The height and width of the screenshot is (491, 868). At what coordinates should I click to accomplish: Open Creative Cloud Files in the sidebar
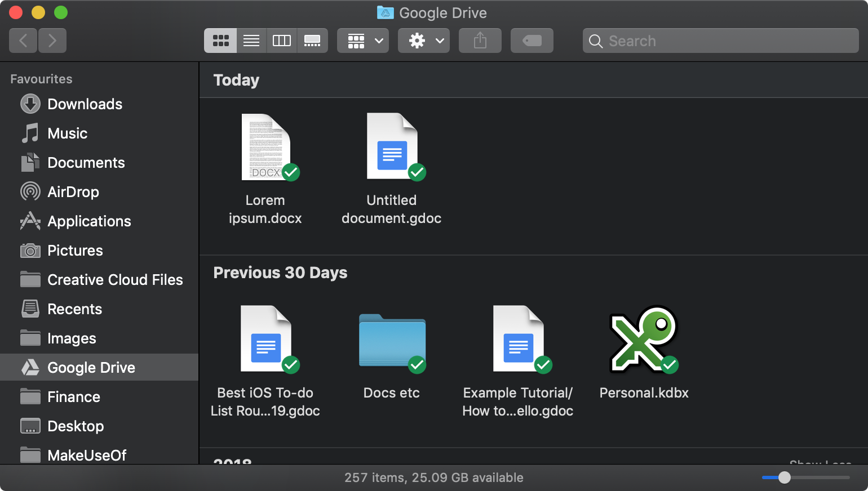(99, 280)
